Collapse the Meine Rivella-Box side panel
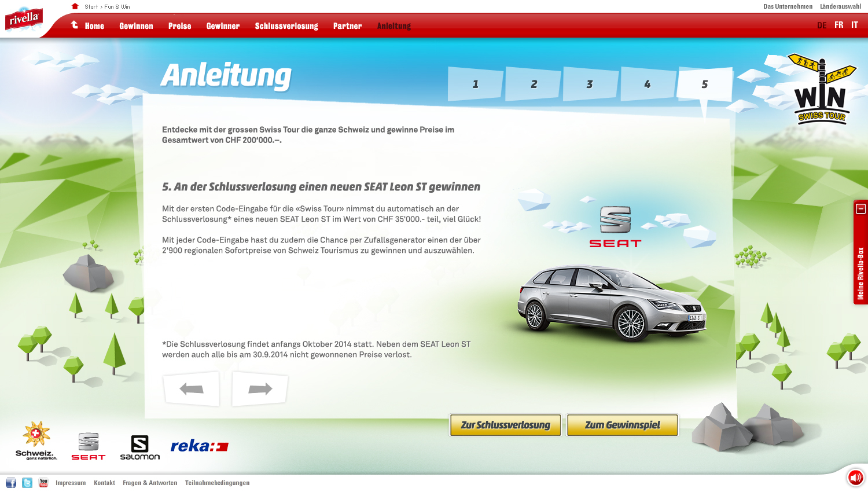Screen dimensions: 868x492 click(861, 209)
